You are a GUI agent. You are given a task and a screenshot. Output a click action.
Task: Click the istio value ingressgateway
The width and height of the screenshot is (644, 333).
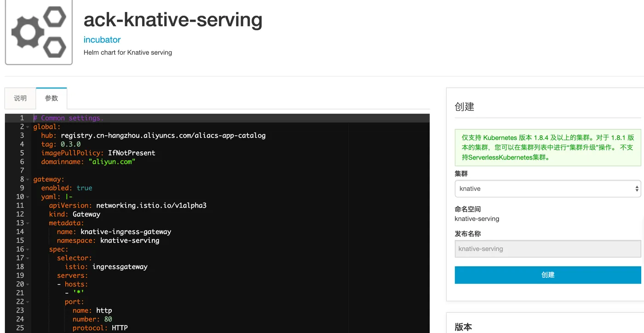(x=120, y=266)
